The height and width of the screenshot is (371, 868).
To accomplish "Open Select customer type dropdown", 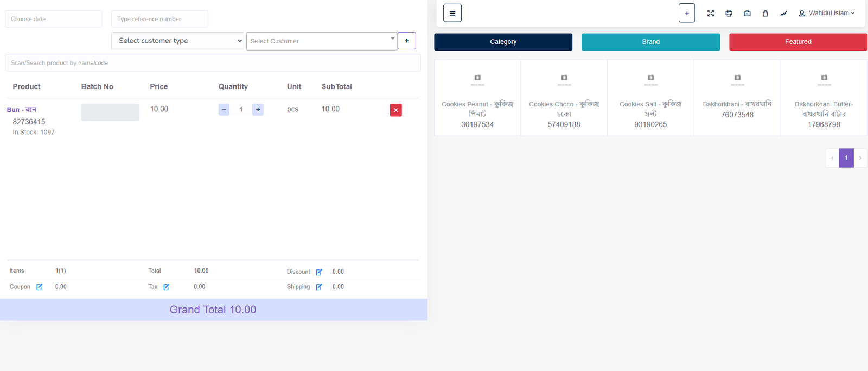I will (177, 41).
